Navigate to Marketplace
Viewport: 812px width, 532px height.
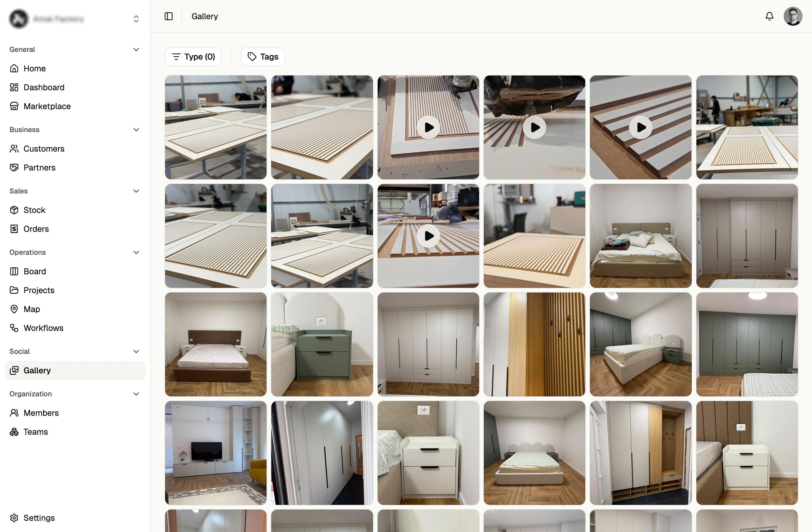tap(75, 106)
